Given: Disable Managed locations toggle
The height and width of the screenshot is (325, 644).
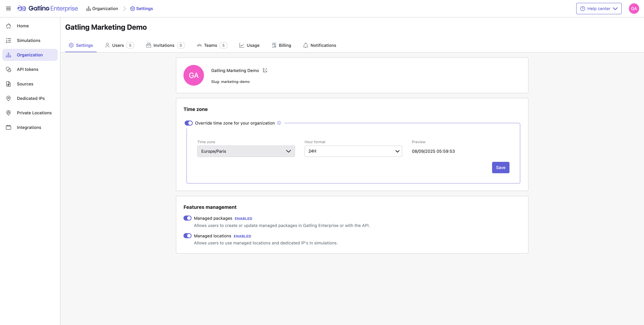Looking at the screenshot, I should coord(187,236).
